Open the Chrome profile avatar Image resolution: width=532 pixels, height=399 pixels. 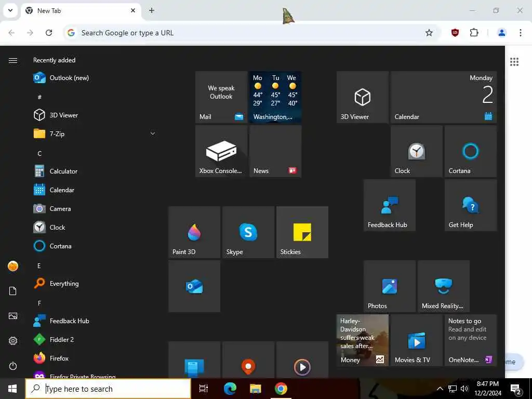(x=501, y=33)
